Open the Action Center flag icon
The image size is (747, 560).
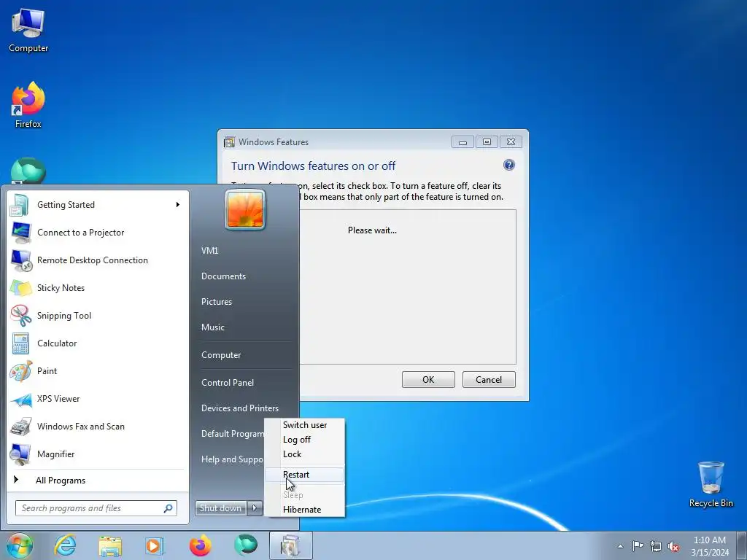point(638,545)
